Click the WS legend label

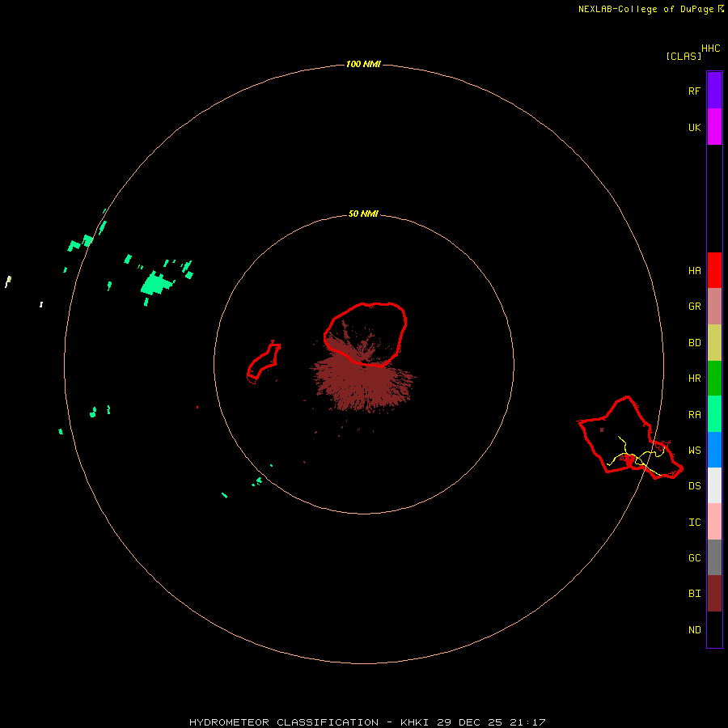click(x=694, y=450)
